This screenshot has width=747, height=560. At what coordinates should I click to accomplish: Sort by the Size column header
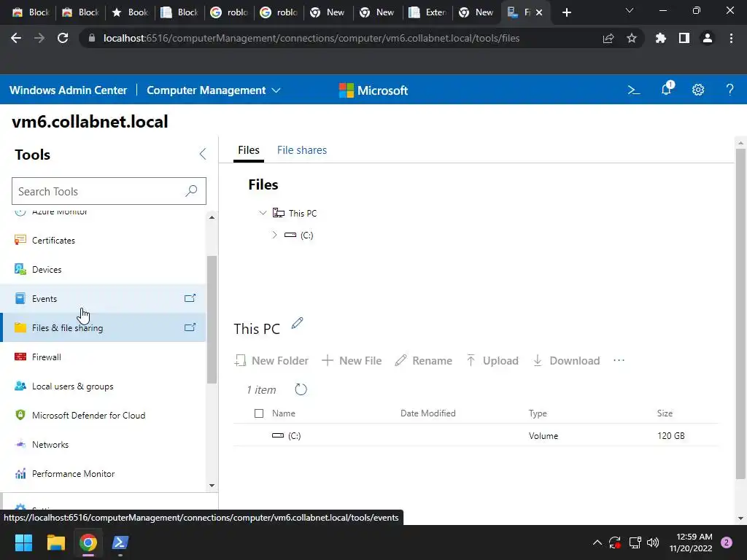point(665,413)
